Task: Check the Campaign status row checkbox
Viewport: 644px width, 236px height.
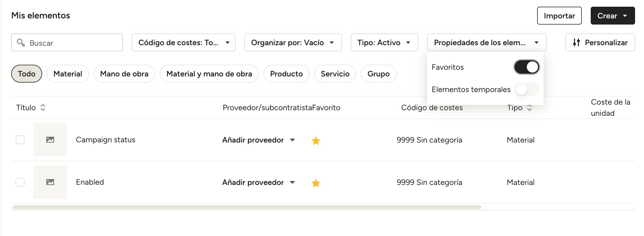Action: point(20,140)
